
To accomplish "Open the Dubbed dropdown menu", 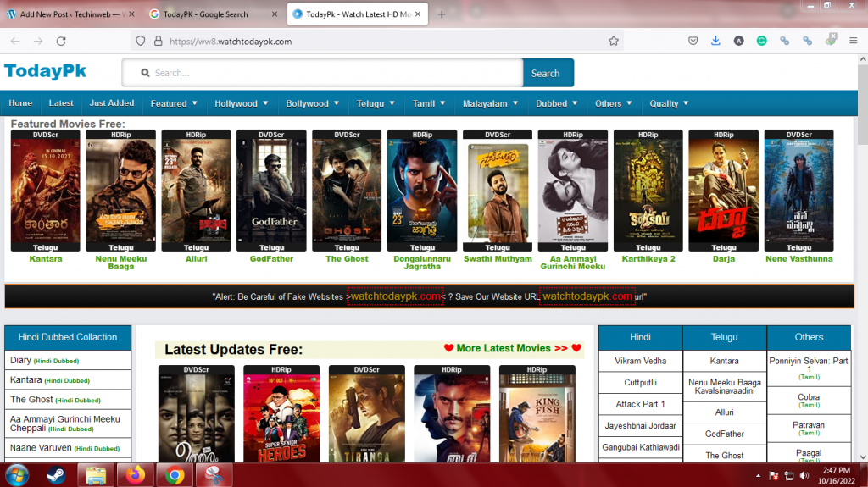I will click(556, 103).
